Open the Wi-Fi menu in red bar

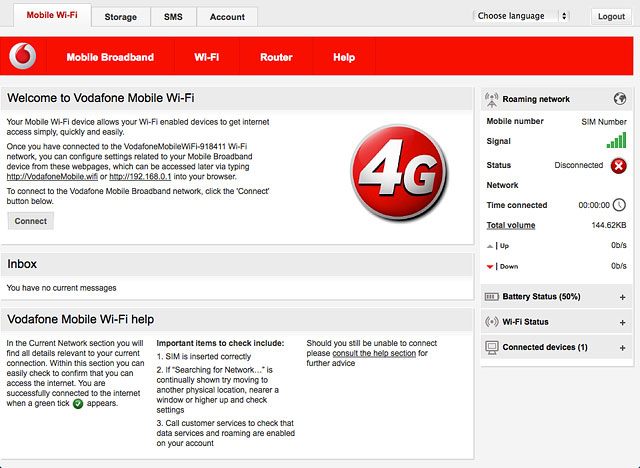coord(207,57)
